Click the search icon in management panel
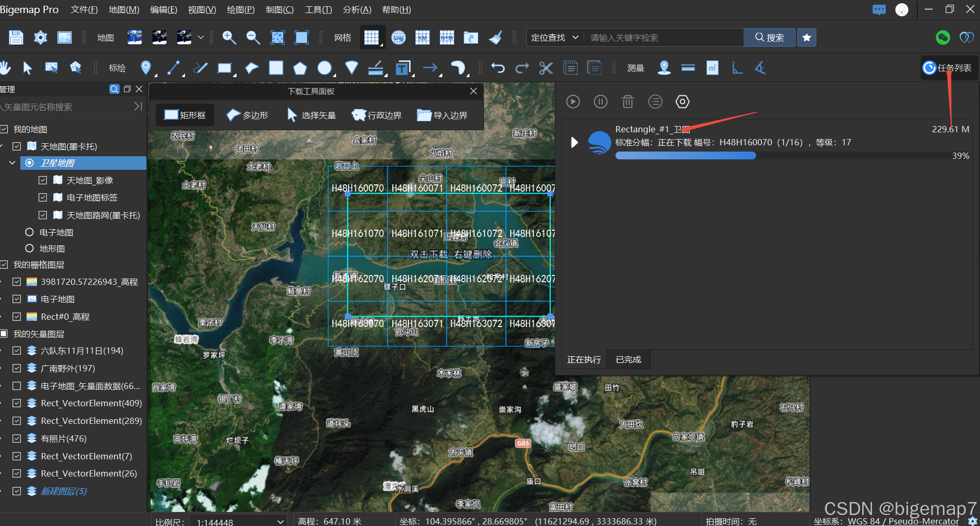Image resolution: width=980 pixels, height=526 pixels. pyautogui.click(x=115, y=89)
